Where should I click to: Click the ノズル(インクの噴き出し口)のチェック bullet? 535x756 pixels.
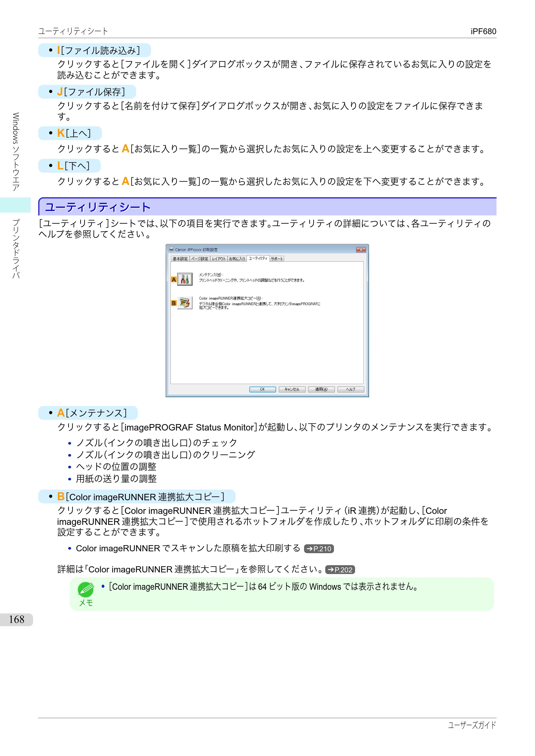[157, 443]
